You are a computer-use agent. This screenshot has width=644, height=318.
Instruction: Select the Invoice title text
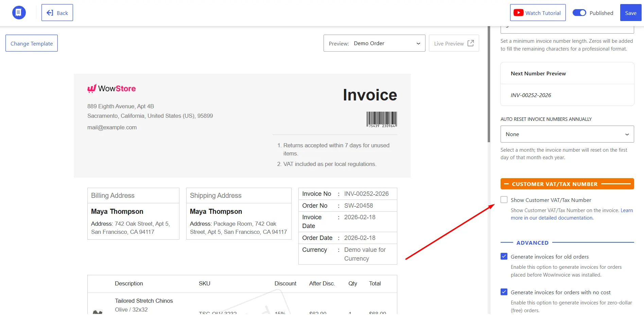[x=370, y=95]
